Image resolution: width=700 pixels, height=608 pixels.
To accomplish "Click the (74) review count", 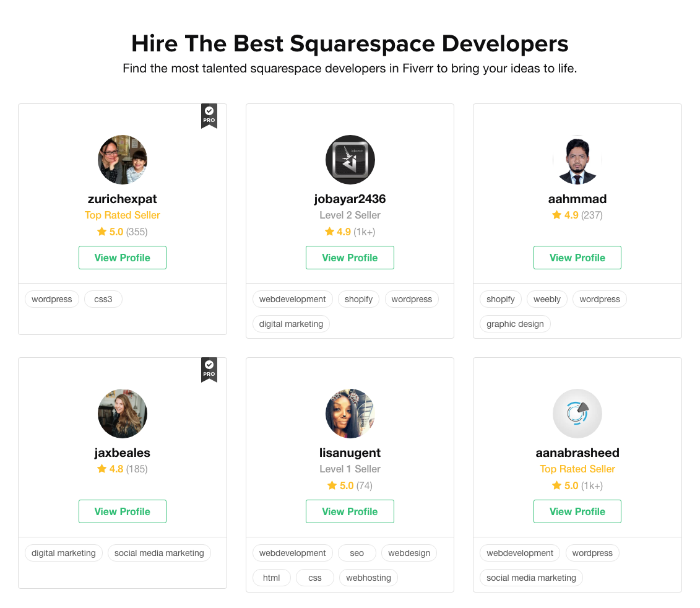I will [x=365, y=485].
